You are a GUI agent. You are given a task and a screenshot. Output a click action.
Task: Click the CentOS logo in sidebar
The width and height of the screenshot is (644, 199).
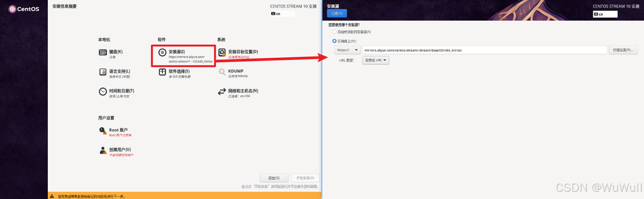(x=24, y=9)
